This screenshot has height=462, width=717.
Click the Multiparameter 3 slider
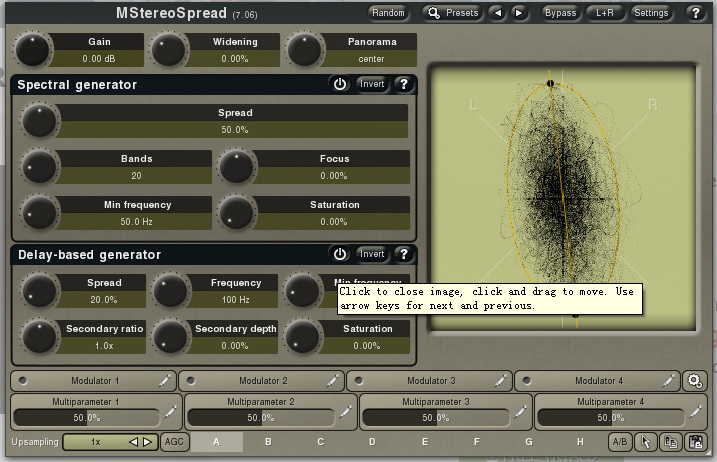click(x=436, y=418)
